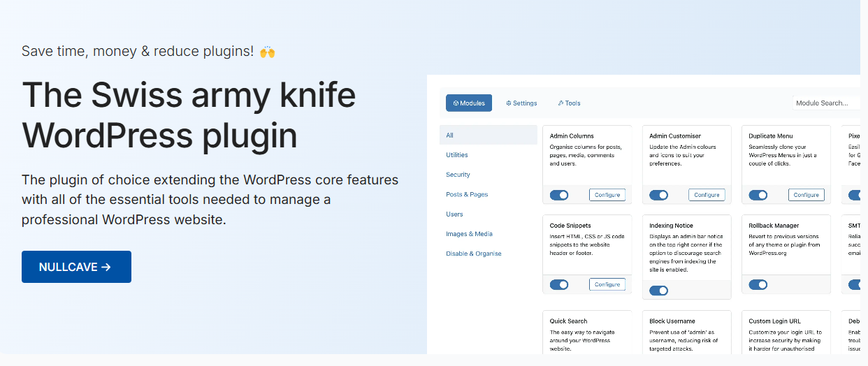The image size is (868, 366).
Task: Disable the Admin Customiser module
Action: tap(658, 195)
